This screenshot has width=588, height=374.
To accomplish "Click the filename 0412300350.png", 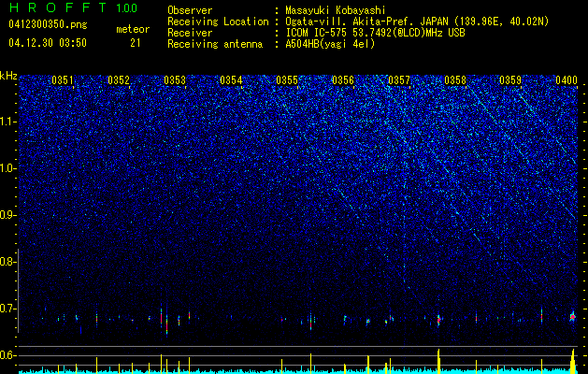I will 48,24.
